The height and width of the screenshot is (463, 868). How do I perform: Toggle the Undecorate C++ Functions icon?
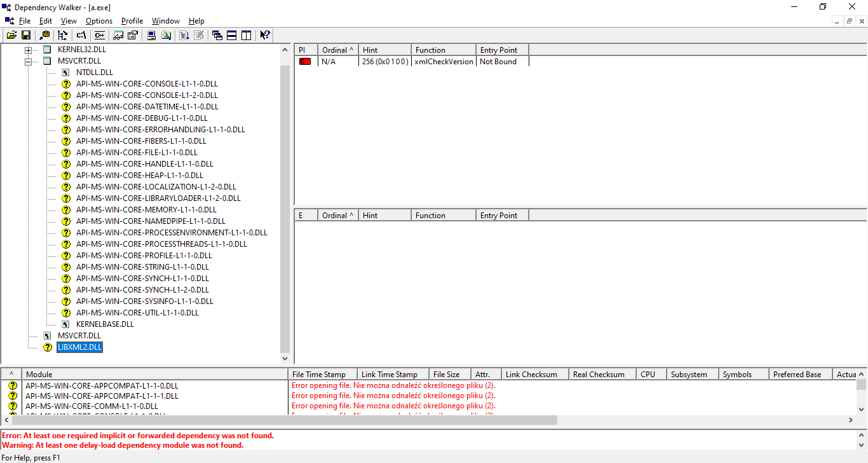(99, 35)
